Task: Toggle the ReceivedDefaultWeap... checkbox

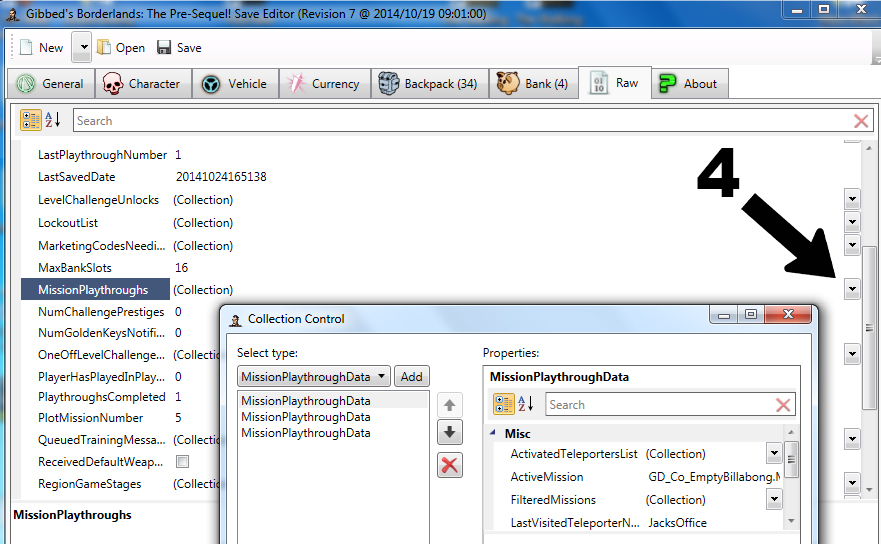Action: click(x=182, y=461)
